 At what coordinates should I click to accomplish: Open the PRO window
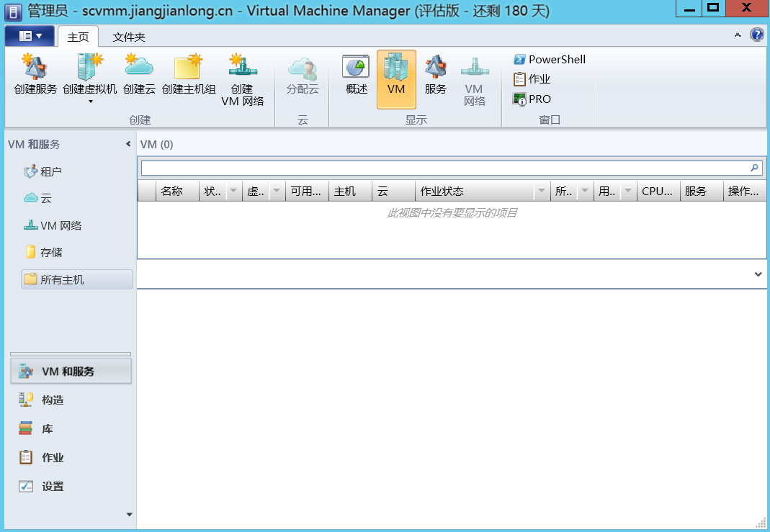pyautogui.click(x=532, y=99)
